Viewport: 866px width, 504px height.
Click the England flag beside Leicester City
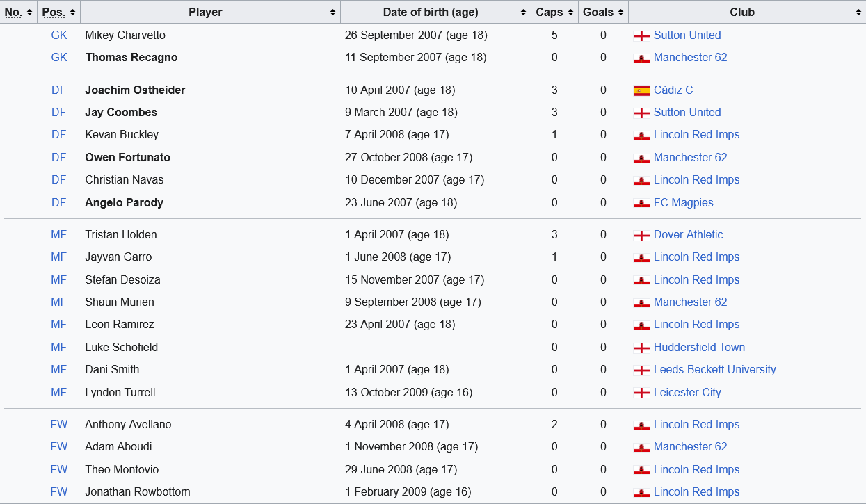[641, 393]
